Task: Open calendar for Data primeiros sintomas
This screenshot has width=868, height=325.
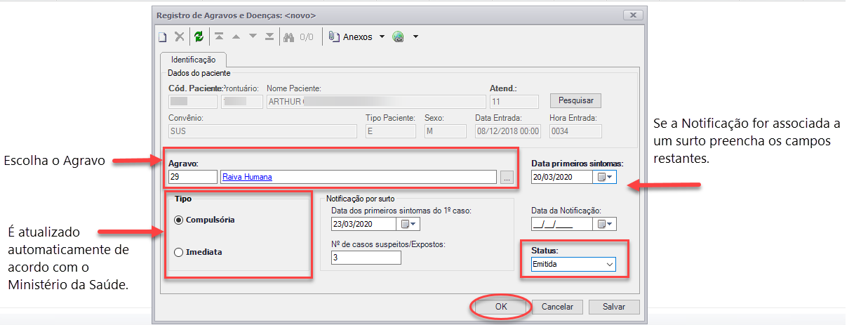Action: click(x=605, y=178)
